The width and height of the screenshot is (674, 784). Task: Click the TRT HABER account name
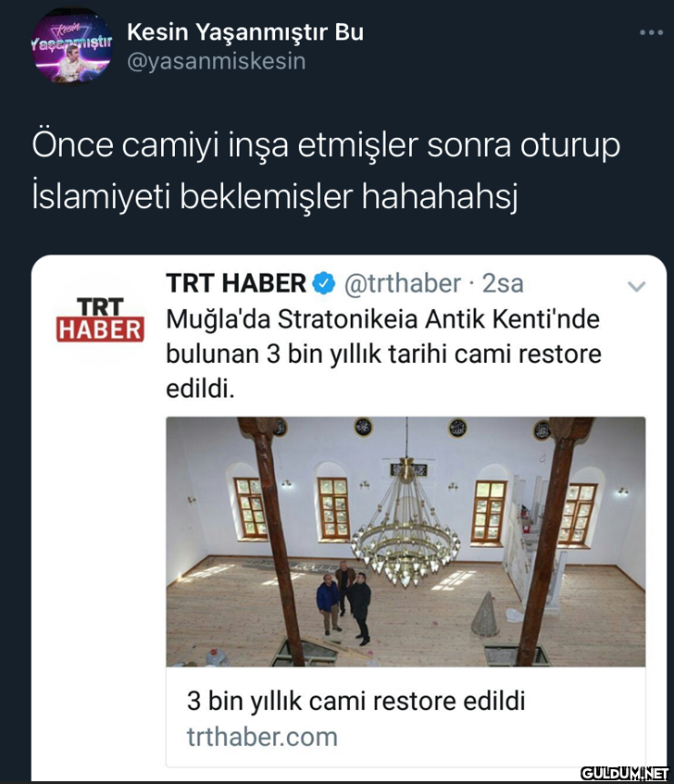click(x=236, y=283)
